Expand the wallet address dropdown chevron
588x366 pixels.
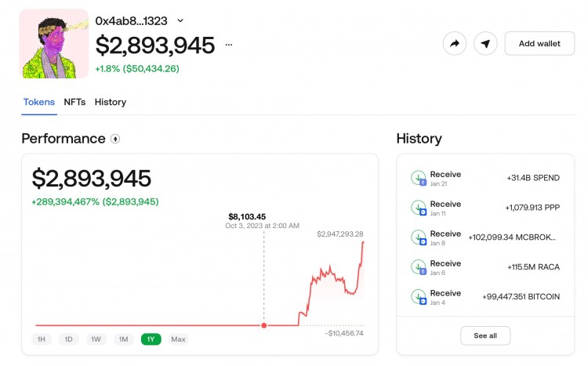(180, 20)
